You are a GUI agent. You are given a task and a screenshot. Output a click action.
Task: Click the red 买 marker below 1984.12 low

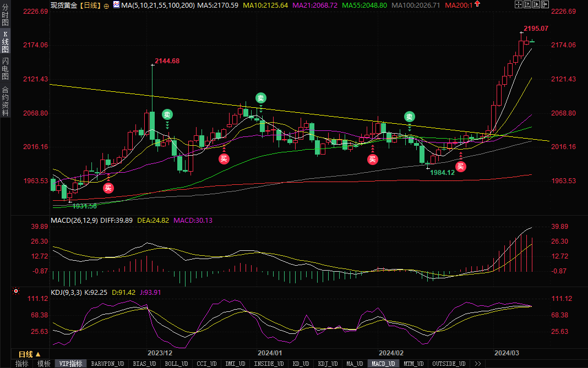pos(460,166)
